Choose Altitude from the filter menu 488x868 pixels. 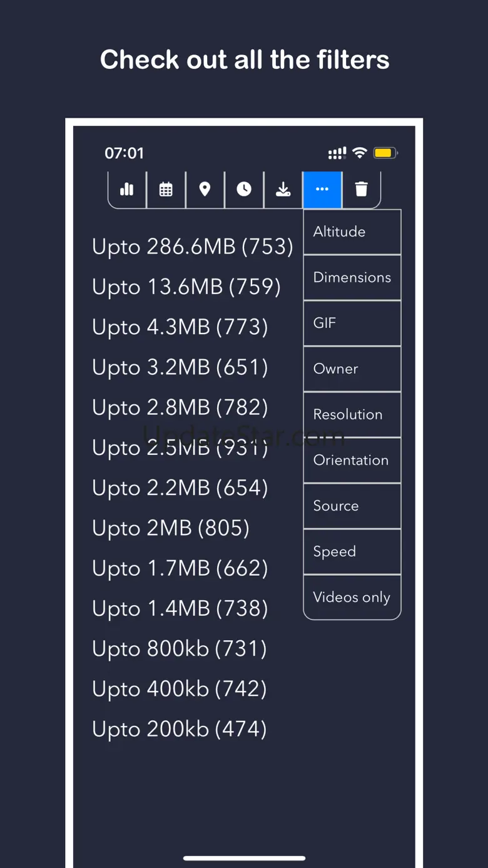(352, 232)
